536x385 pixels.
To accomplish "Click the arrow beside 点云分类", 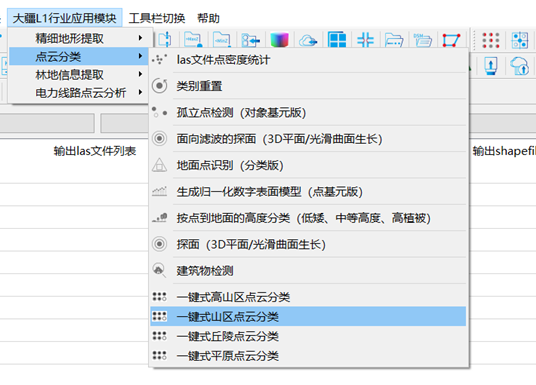I will 140,56.
